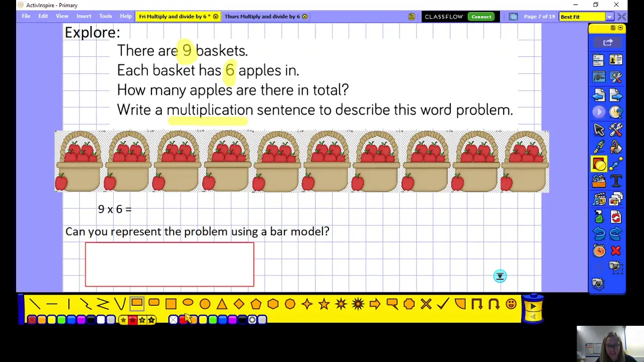Open the Tools wrench icon
This screenshot has width=644, height=362.
pos(616,129)
